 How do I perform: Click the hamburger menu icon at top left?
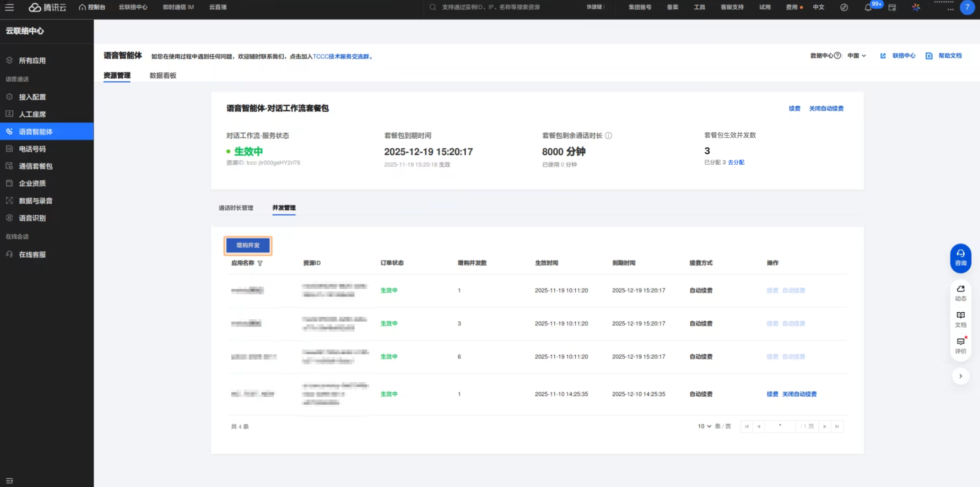tap(9, 7)
